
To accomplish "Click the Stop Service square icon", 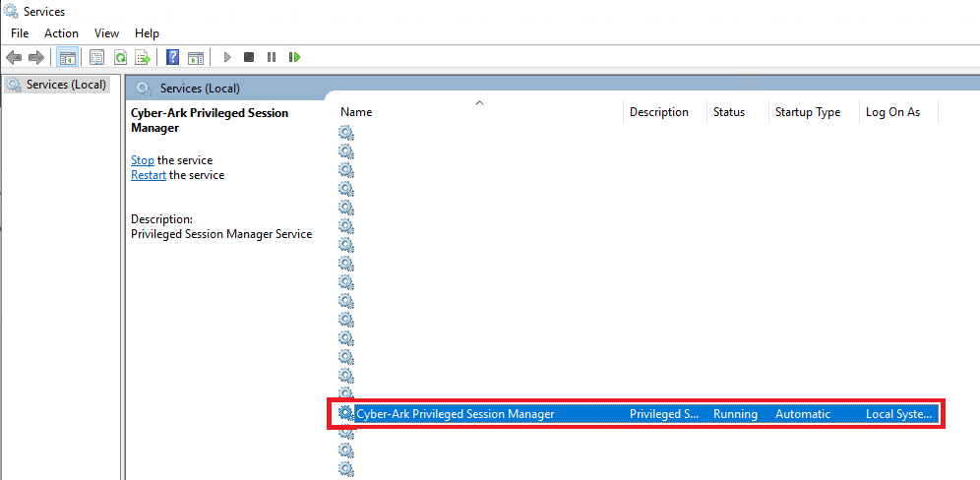I will tap(249, 57).
